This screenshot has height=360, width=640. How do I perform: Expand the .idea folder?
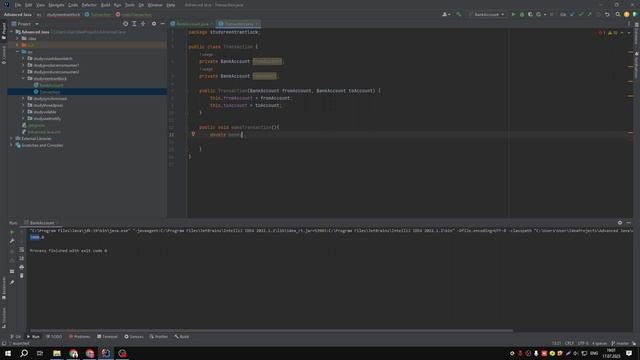[x=18, y=38]
